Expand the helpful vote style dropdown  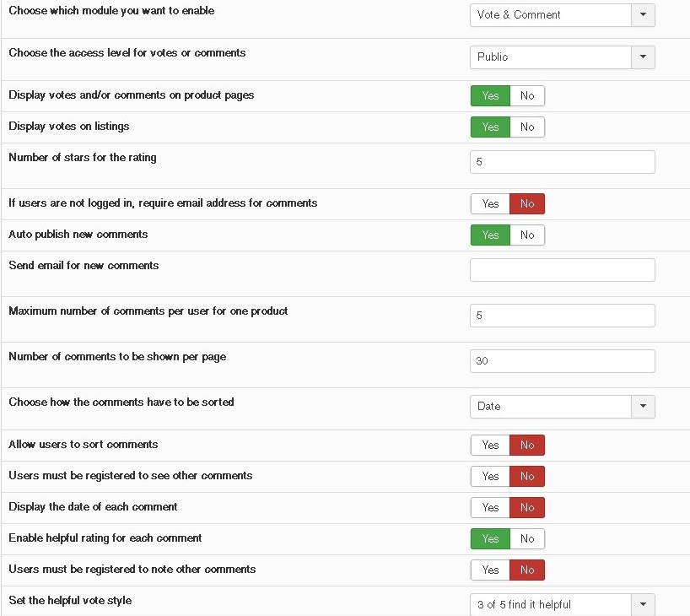[562, 604]
